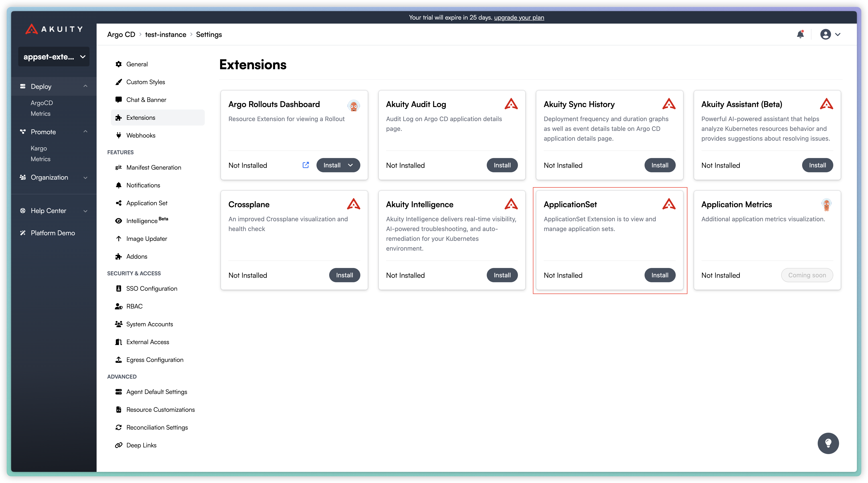Click the Notifications bell icon in settings

pyautogui.click(x=119, y=185)
